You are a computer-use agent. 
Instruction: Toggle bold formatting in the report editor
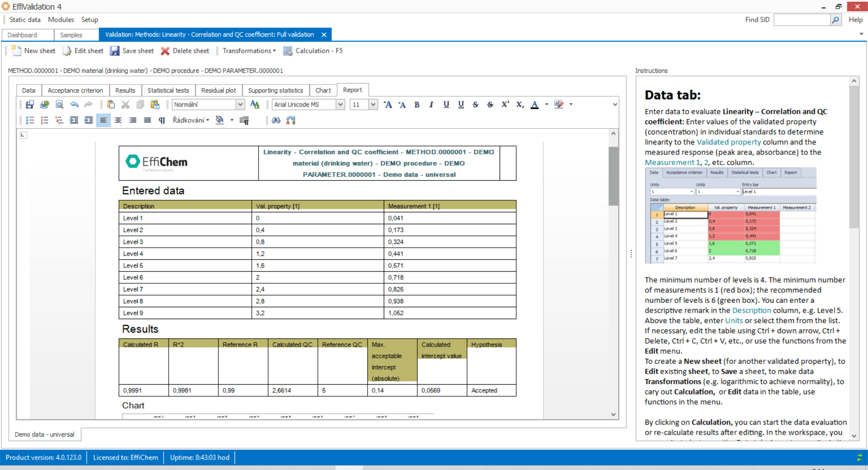[x=416, y=104]
